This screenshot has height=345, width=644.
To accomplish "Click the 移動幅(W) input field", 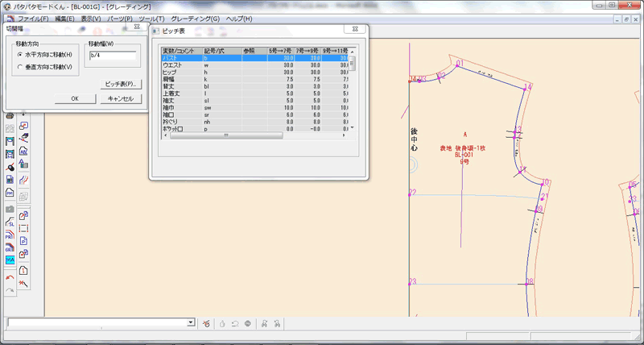I will [113, 55].
